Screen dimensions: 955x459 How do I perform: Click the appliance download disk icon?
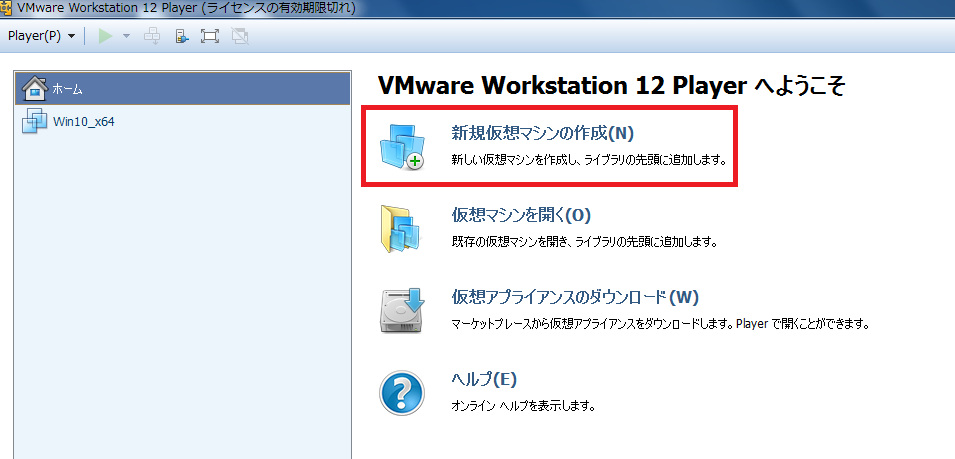pos(402,310)
